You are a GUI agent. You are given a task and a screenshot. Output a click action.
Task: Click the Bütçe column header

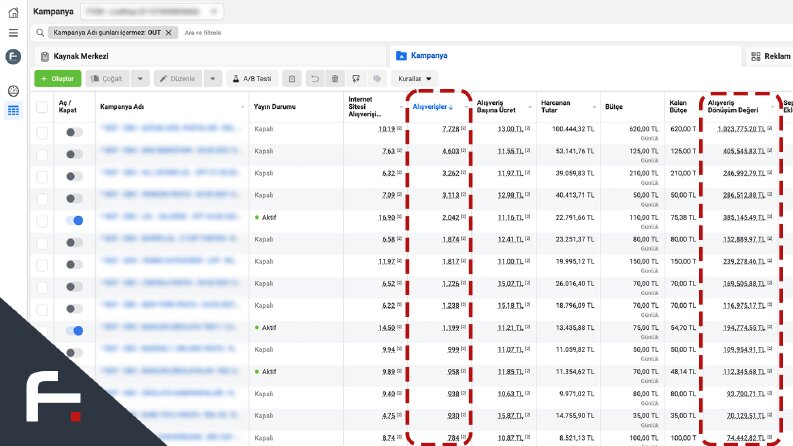(x=613, y=107)
